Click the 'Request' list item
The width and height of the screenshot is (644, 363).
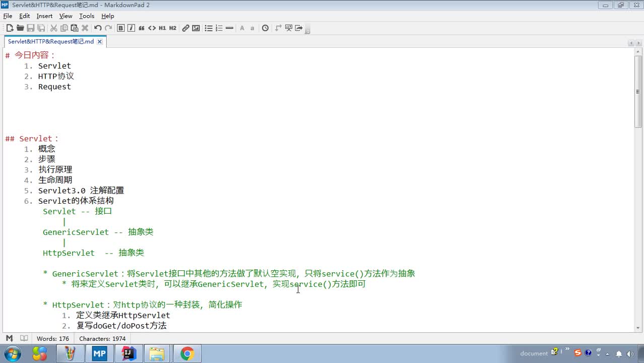tap(54, 87)
